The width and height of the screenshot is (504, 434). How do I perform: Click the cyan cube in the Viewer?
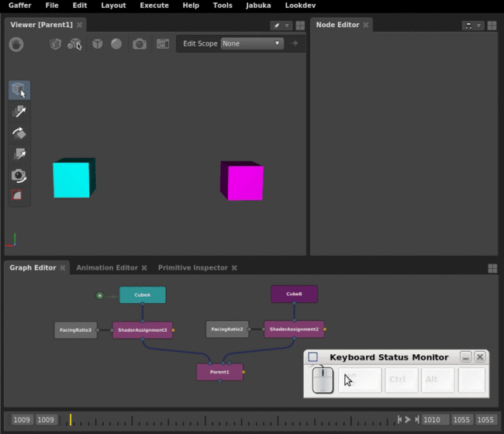(74, 177)
